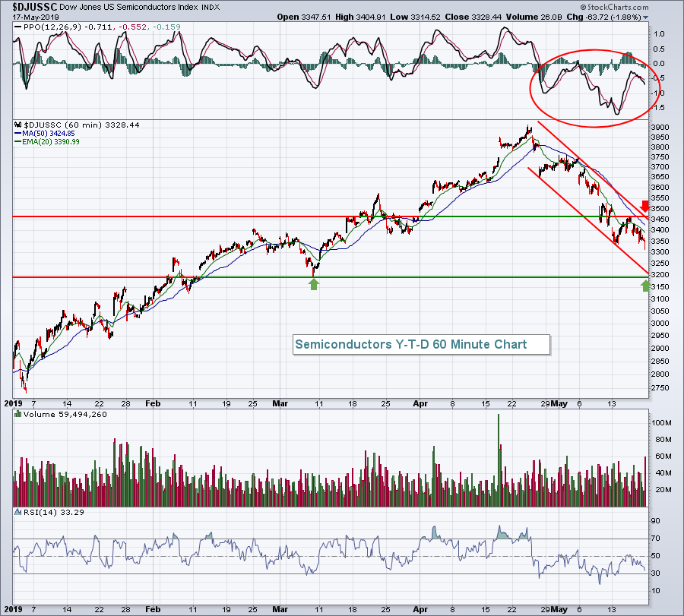Click the Feb label under the price chart
Screen dimensions: 684x616
click(153, 403)
